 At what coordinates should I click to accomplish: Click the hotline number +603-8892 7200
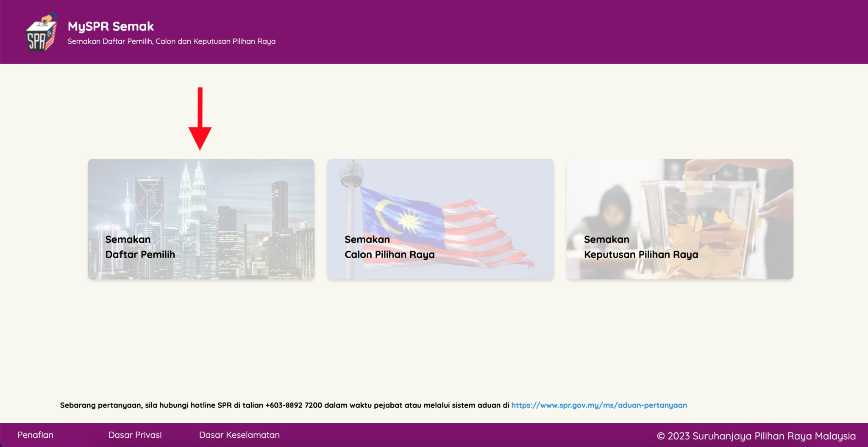(x=293, y=405)
